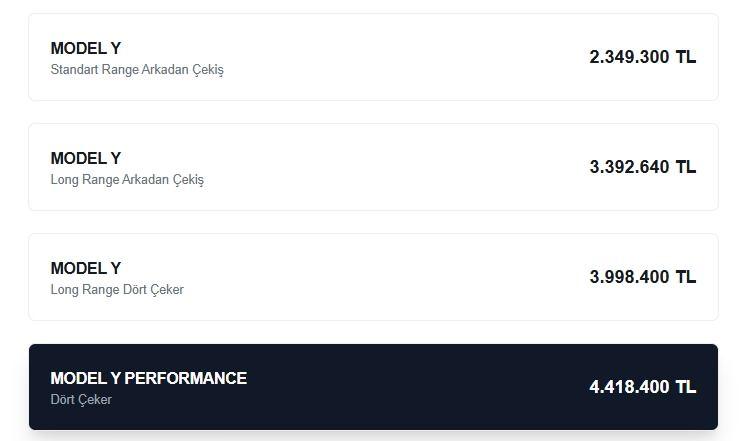Viewport: 743px width, 441px height.
Task: Click the TL currency label after 3.392.640
Action: pos(686,167)
